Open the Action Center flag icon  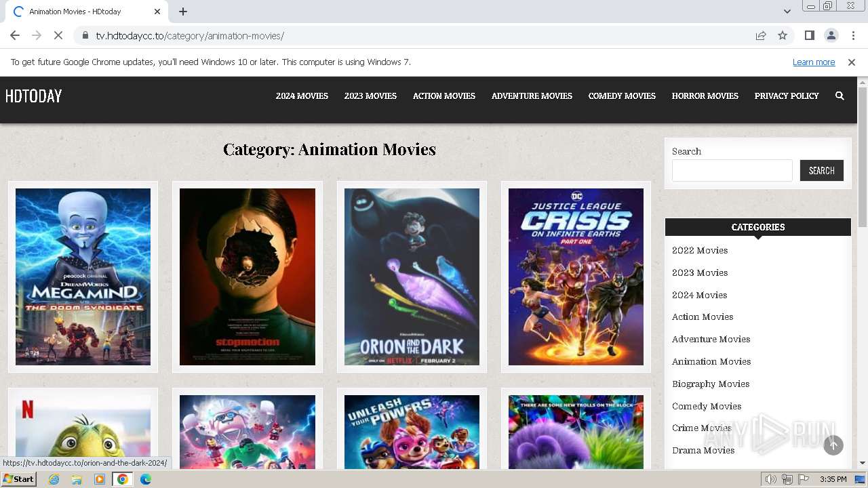pyautogui.click(x=803, y=479)
